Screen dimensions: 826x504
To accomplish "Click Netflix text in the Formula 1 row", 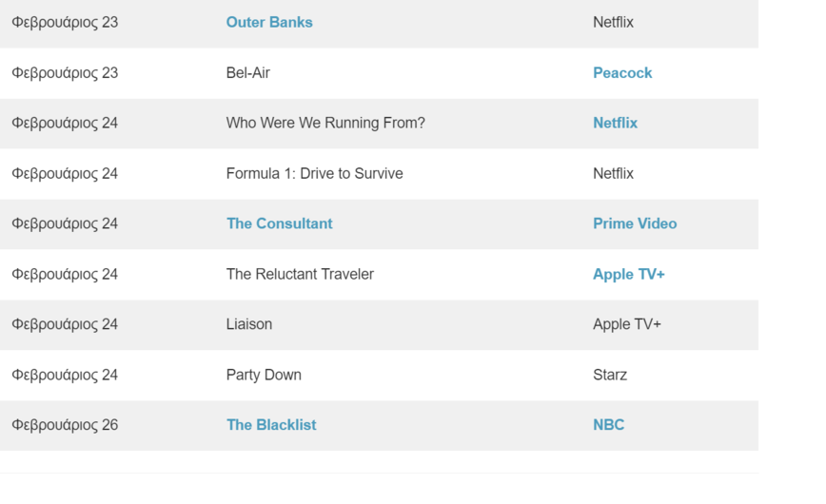I will pos(613,173).
